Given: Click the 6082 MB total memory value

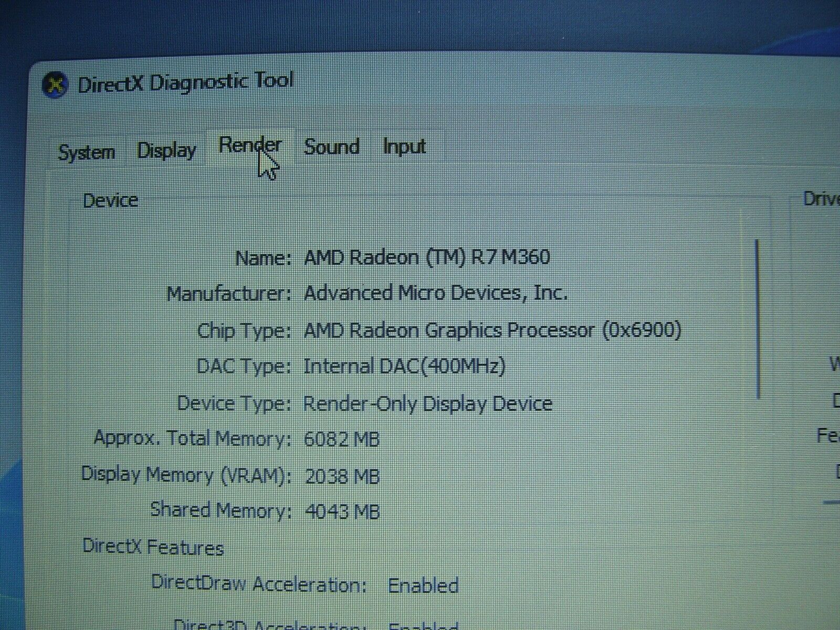Looking at the screenshot, I should pos(342,439).
